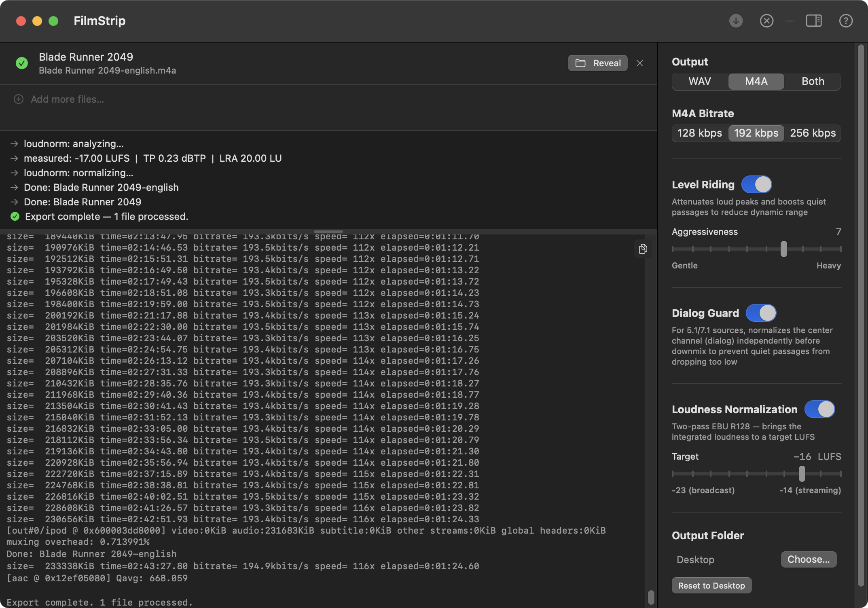The width and height of the screenshot is (868, 608).
Task: Click the circled X cancel icon in title bar
Action: (x=766, y=21)
